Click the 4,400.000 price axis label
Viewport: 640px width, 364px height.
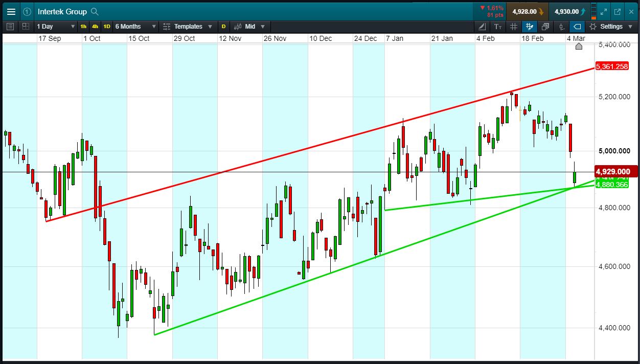(x=614, y=328)
